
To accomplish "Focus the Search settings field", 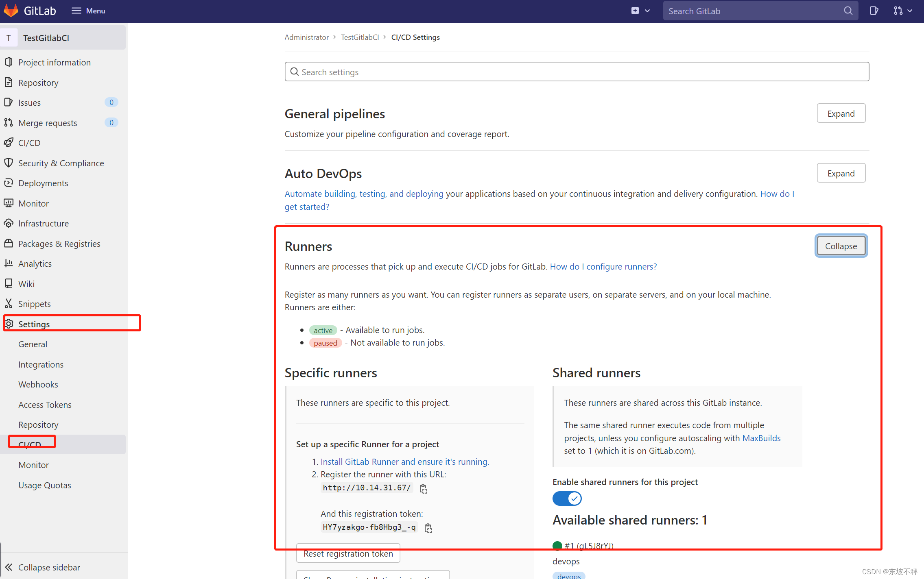I will (x=577, y=72).
